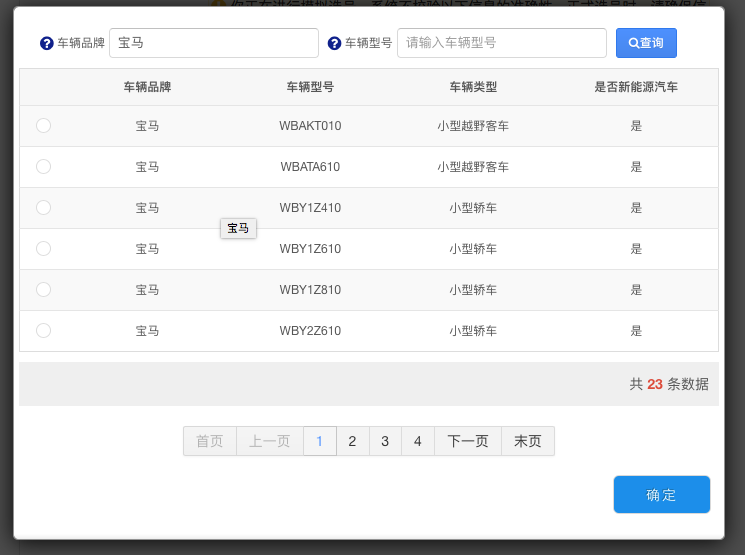
Task: Click the 车辆品牌 column header
Action: (147, 87)
